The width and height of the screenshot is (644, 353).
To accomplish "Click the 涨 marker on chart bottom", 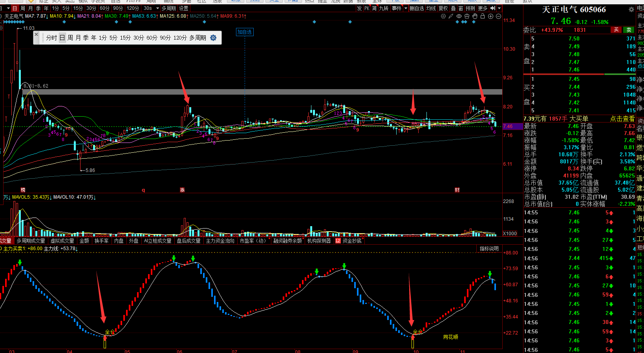I will (182, 190).
